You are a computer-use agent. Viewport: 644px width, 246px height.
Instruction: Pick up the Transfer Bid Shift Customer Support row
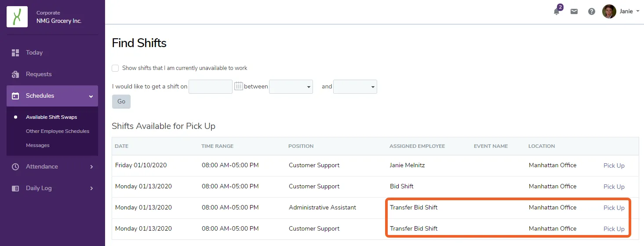614,229
